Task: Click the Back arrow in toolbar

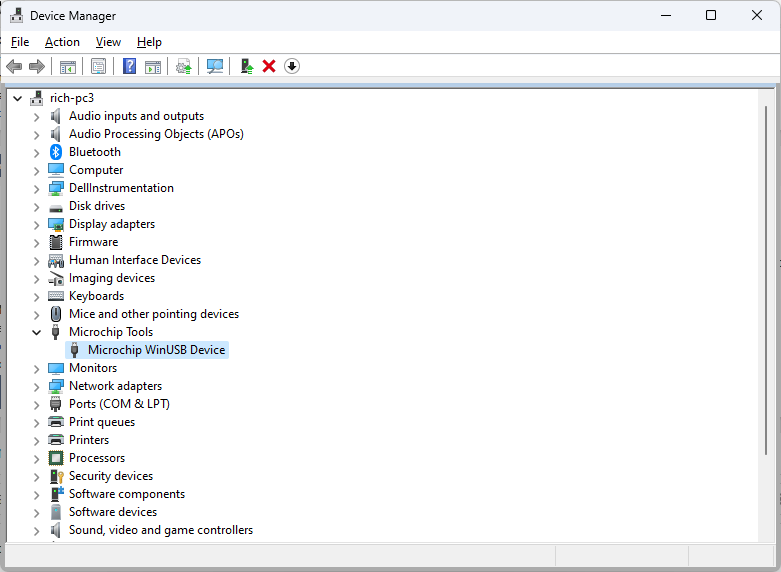Action: click(x=14, y=66)
